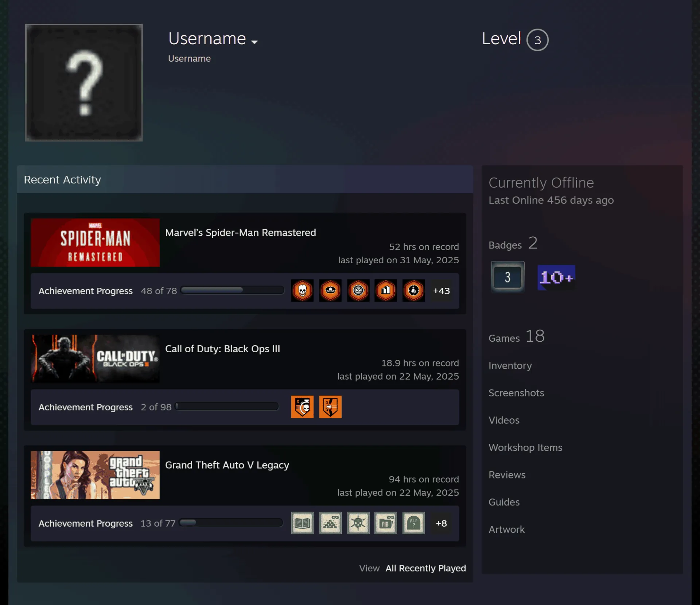Open Call of Duty Black Ops III banner
The height and width of the screenshot is (605, 700).
(x=95, y=358)
